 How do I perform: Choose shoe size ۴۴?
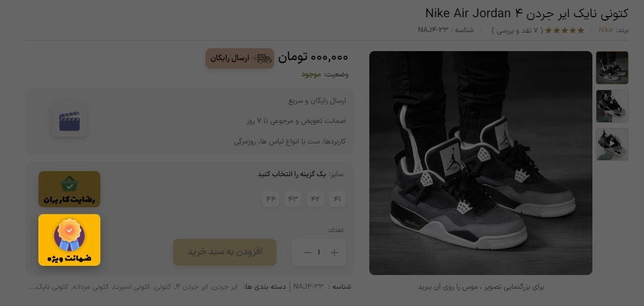tap(271, 199)
